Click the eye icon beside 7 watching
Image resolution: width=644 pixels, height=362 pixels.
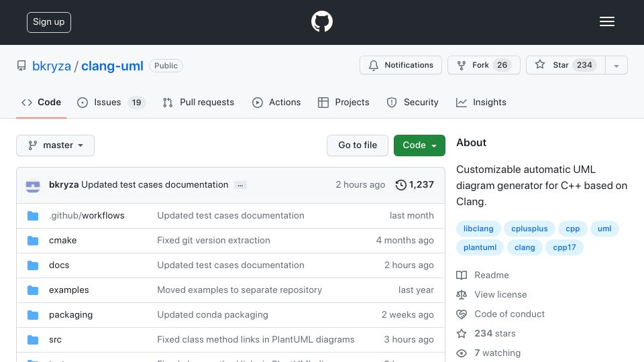point(462,353)
